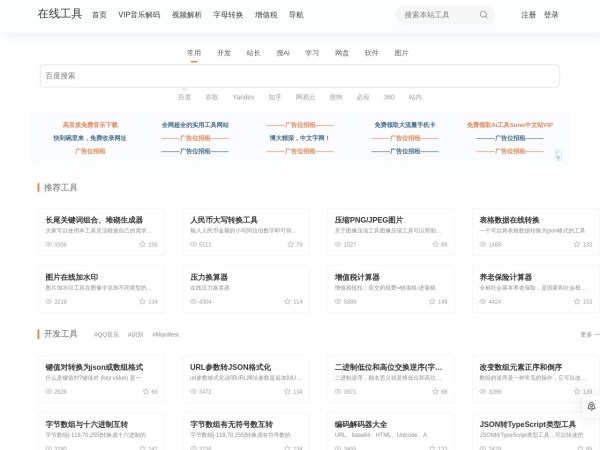
Task: Click the magnifier icon in site search
Action: [x=484, y=15]
